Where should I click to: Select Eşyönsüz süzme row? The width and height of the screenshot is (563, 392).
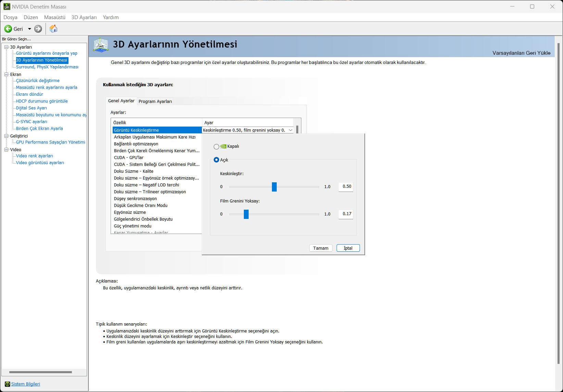coord(157,212)
